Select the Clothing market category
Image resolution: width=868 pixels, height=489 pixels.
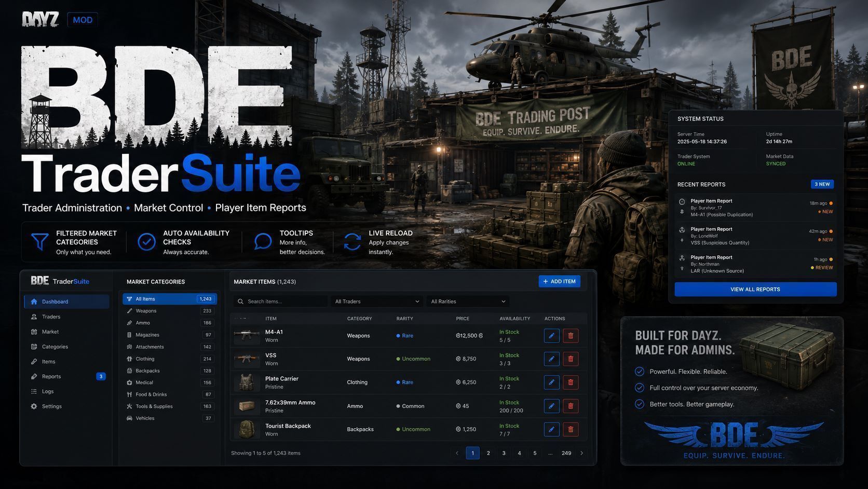169,359
